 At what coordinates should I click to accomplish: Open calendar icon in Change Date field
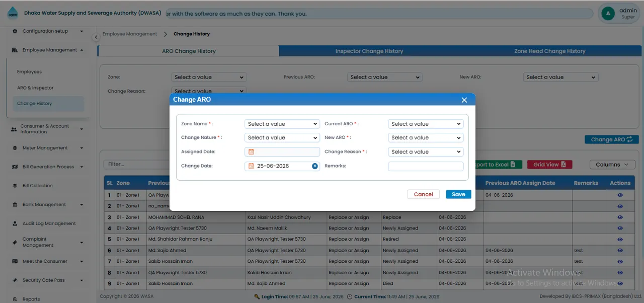[252, 166]
